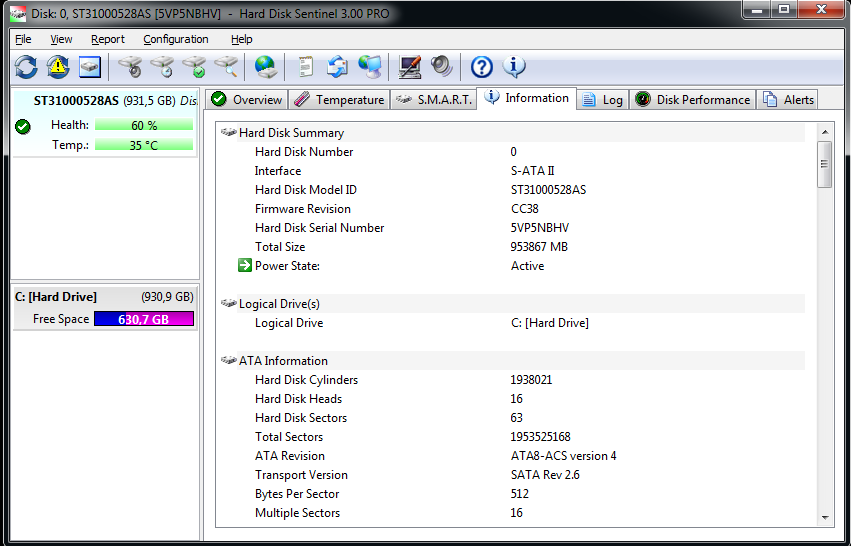
Task: Click the computer monitor network toolbar icon
Action: click(370, 67)
